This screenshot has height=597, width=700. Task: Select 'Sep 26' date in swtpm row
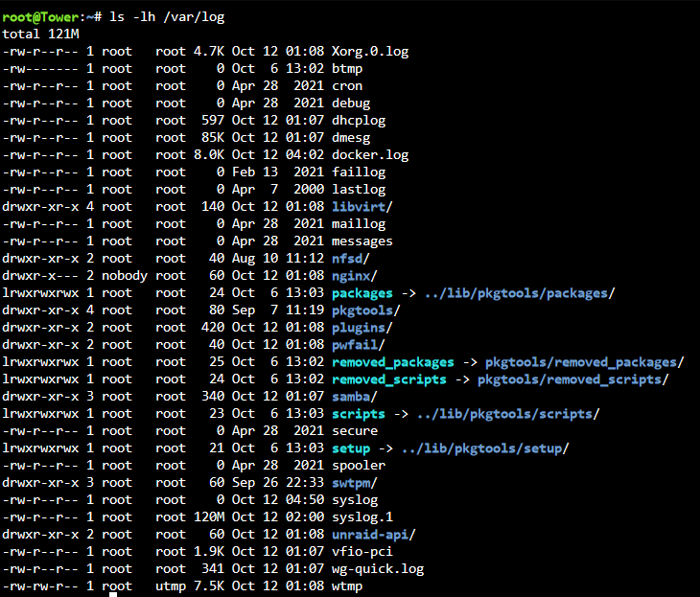point(255,483)
